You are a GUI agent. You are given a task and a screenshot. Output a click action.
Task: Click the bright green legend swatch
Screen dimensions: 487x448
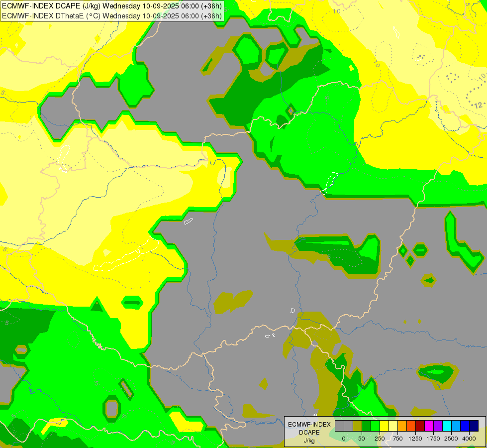[376, 426]
